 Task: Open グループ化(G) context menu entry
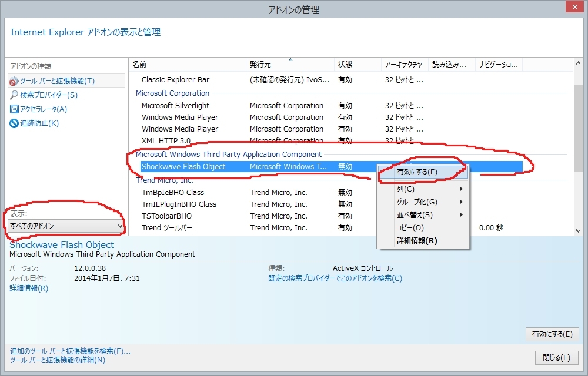pos(423,202)
